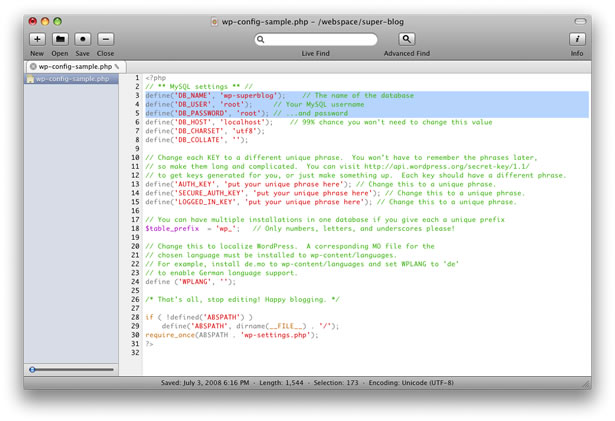Viewport: 615px width, 421px height.
Task: Open a file with the Open folder icon
Action: click(x=60, y=39)
